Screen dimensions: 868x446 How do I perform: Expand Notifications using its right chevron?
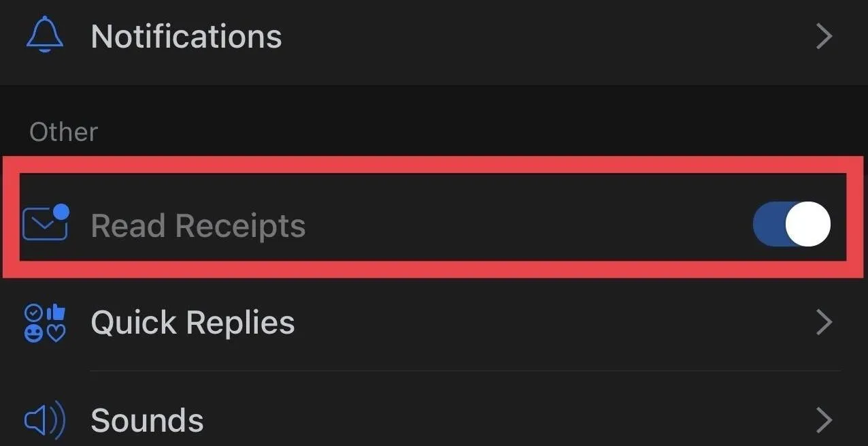coord(824,36)
